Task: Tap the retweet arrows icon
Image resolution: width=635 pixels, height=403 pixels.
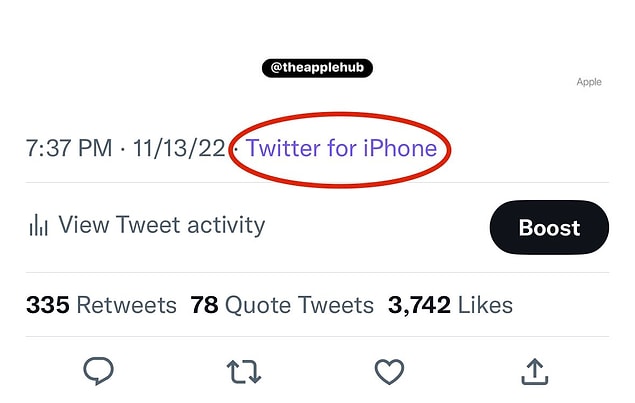Action: [244, 372]
